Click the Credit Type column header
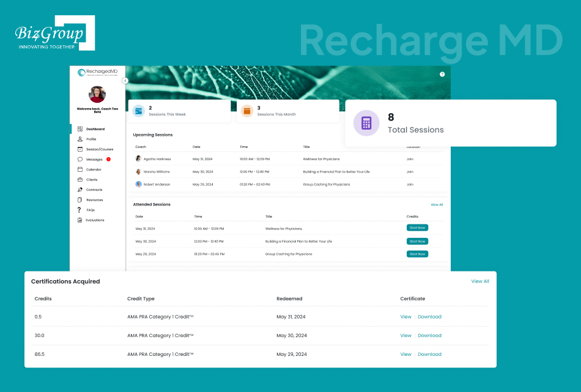 141,298
